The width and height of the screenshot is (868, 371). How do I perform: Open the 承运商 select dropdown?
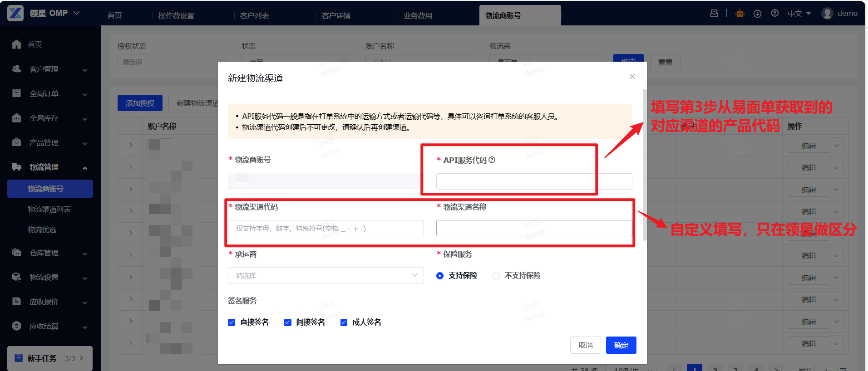tap(326, 275)
